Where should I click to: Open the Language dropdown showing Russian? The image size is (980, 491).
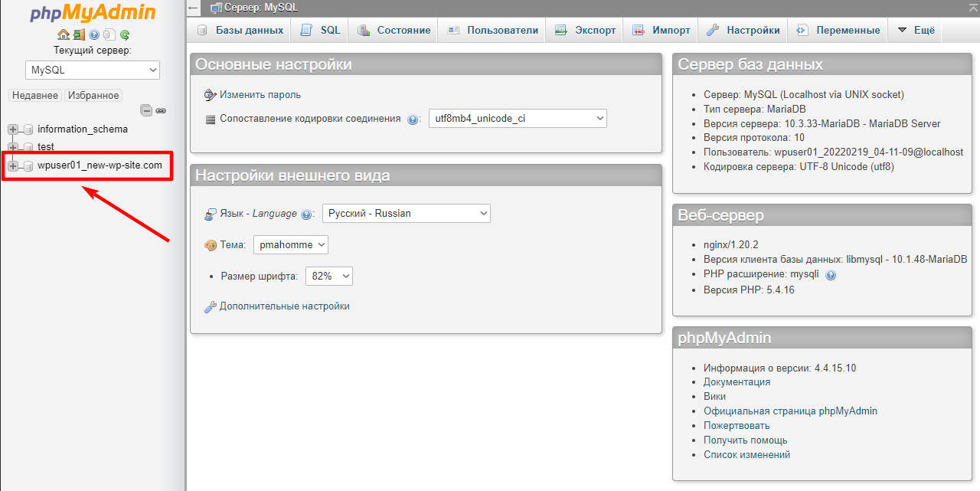(x=406, y=214)
